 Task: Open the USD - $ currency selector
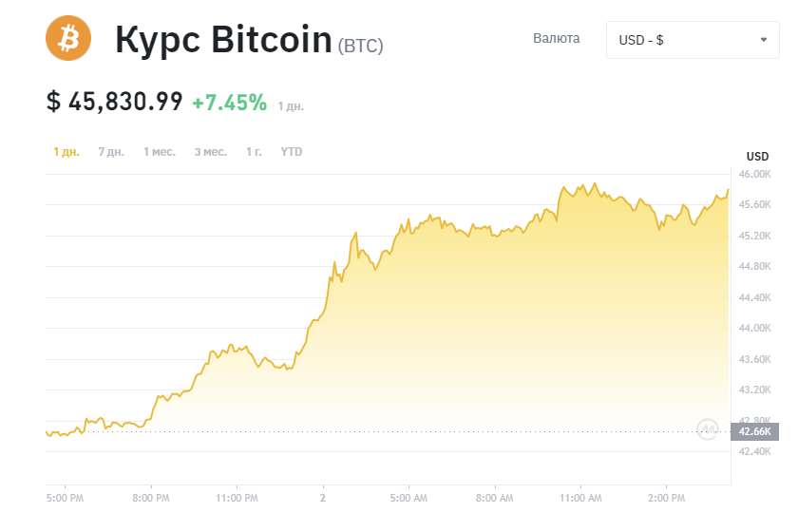pos(693,40)
